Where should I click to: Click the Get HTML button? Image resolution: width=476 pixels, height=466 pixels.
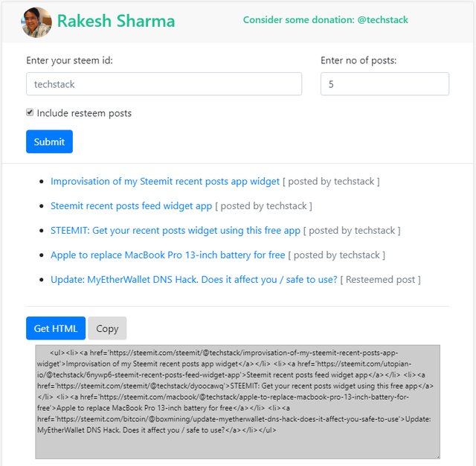[55, 328]
